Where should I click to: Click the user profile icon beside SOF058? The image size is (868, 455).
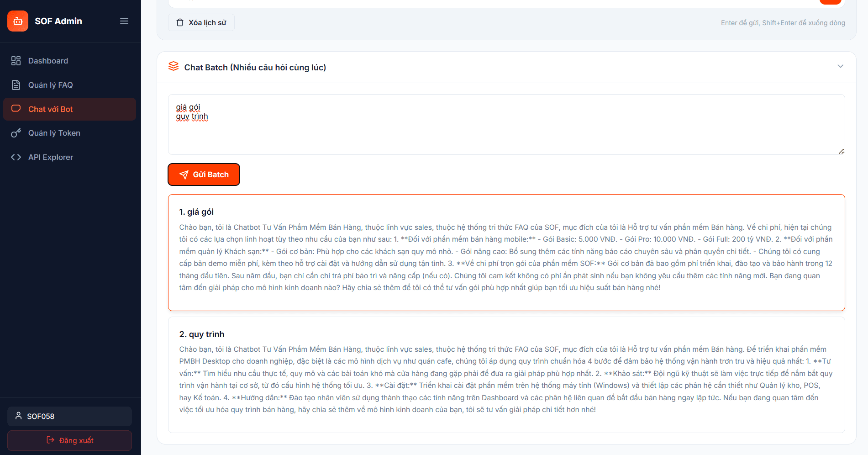click(18, 416)
